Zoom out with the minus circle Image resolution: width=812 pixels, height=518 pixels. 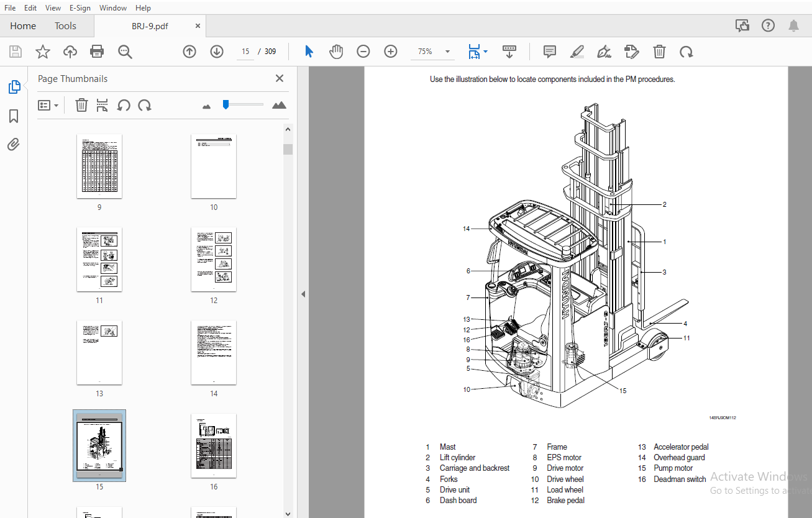click(363, 52)
